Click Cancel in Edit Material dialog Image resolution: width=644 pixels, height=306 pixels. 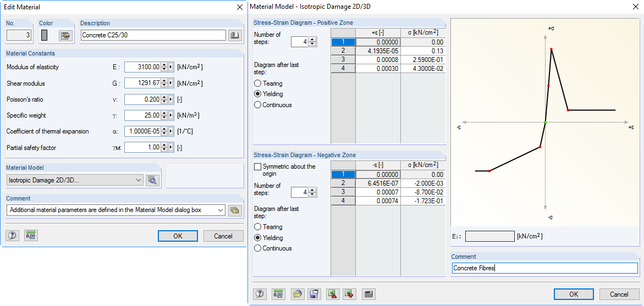[x=223, y=236]
